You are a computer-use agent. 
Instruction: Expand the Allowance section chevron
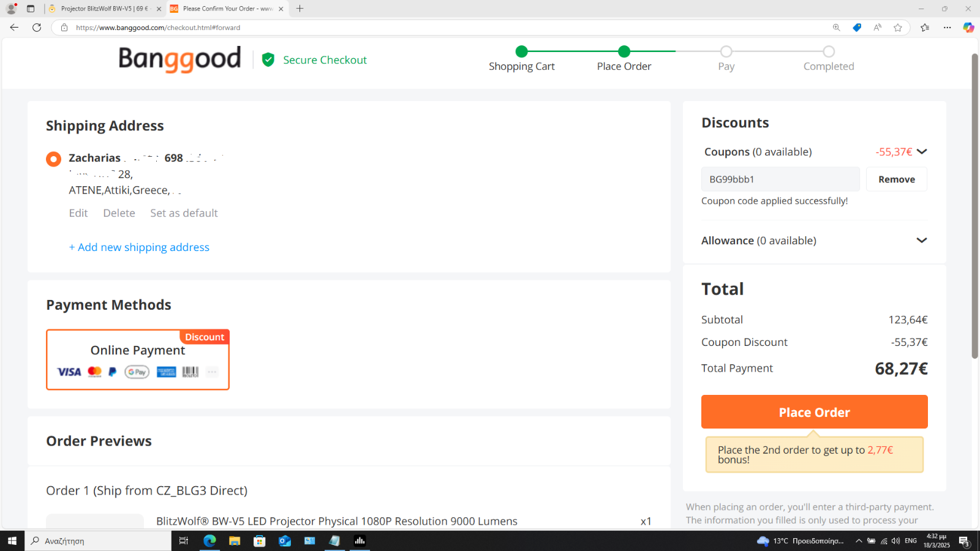pyautogui.click(x=921, y=241)
